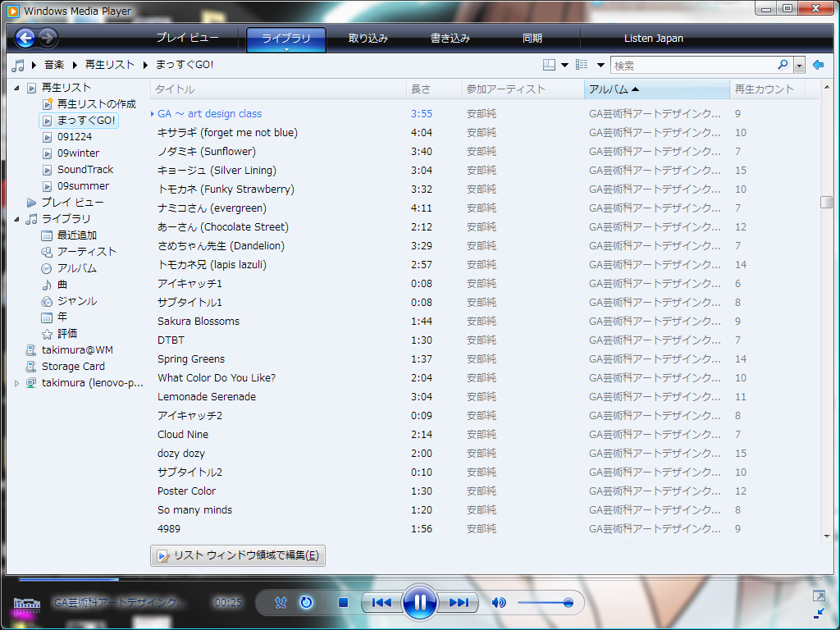Select まっすぐGO! playlist in sidebar
Screen dimensions: 840x630
pyautogui.click(x=79, y=121)
